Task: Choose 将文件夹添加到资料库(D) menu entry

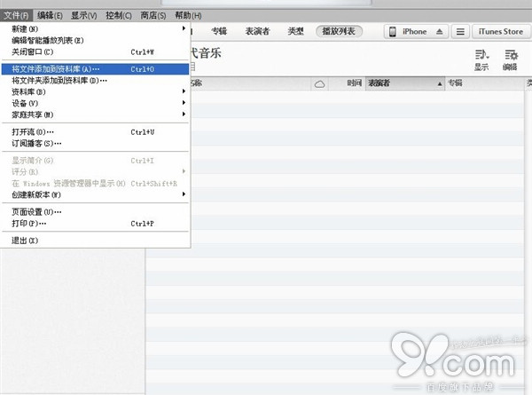Action: pyautogui.click(x=95, y=81)
